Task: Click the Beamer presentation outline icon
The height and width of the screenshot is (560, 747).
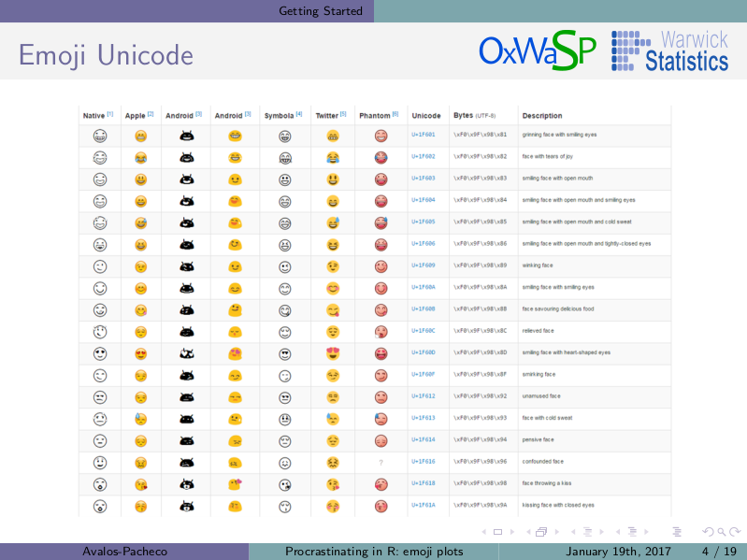Action: (x=677, y=532)
